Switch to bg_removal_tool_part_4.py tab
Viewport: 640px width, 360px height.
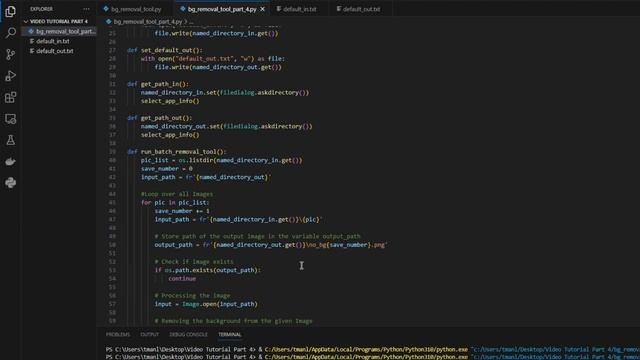click(222, 9)
